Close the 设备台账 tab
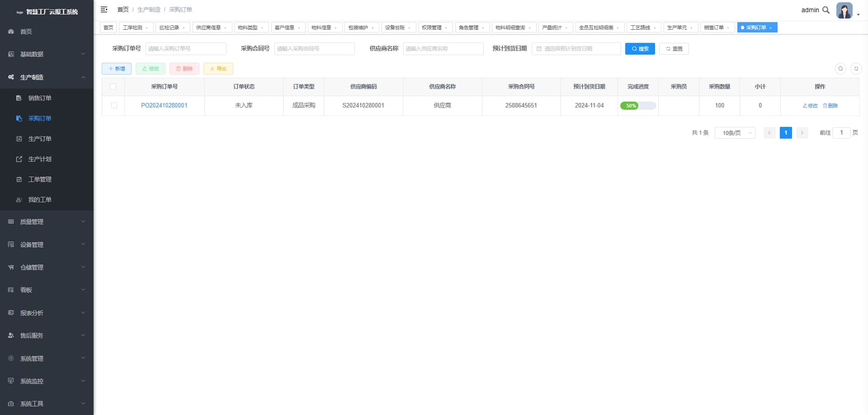Screen dimensions: 868x415 click(x=410, y=28)
